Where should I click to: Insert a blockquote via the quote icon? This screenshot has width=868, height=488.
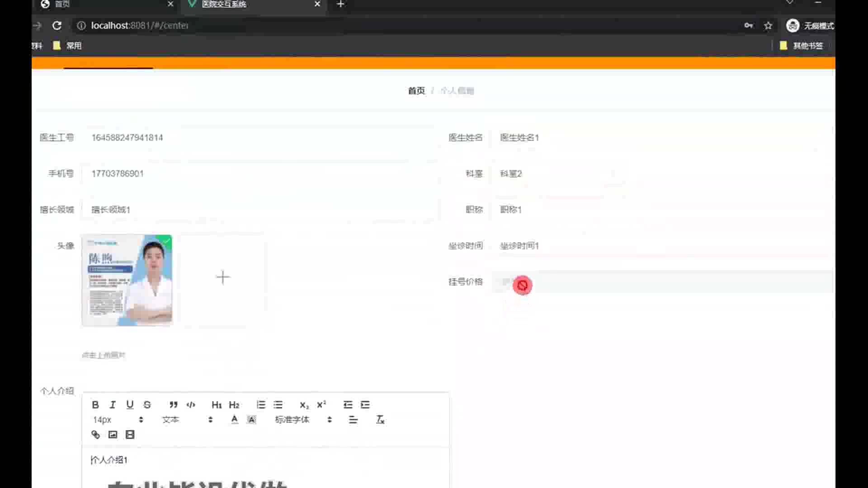[173, 405]
